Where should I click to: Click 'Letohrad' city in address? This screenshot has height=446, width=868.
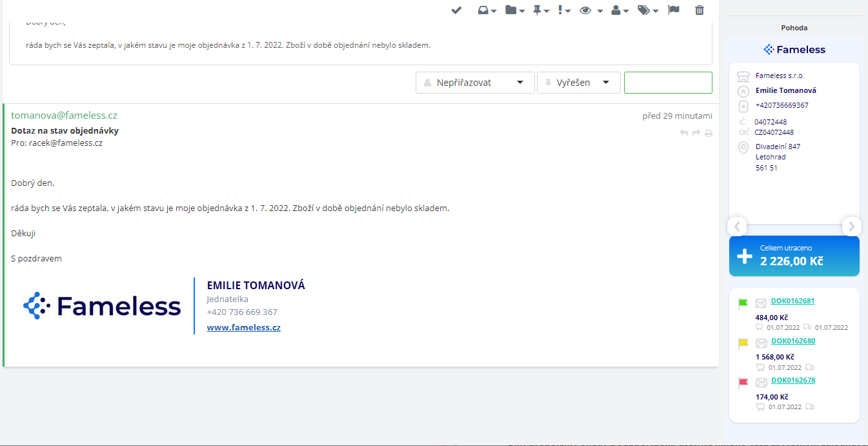click(771, 157)
